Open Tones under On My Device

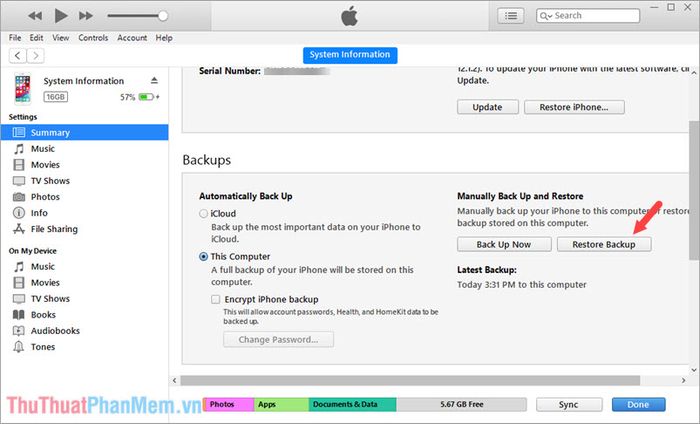(43, 347)
